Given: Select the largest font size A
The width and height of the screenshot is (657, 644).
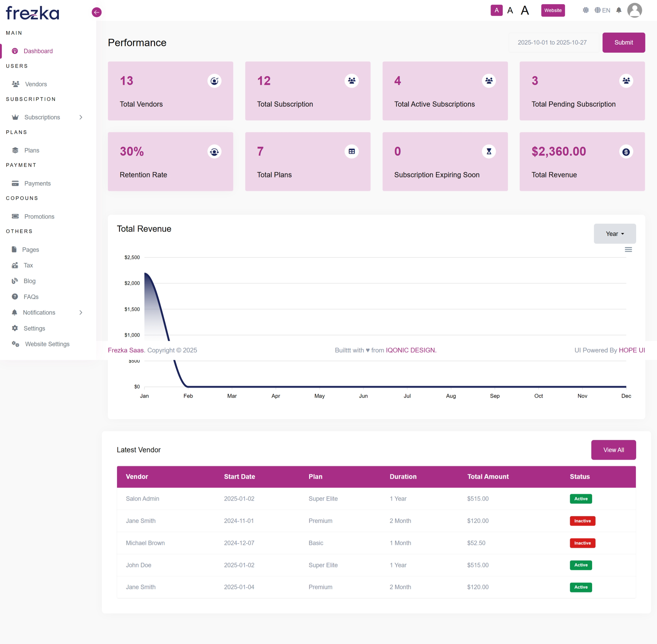Looking at the screenshot, I should tap(524, 10).
